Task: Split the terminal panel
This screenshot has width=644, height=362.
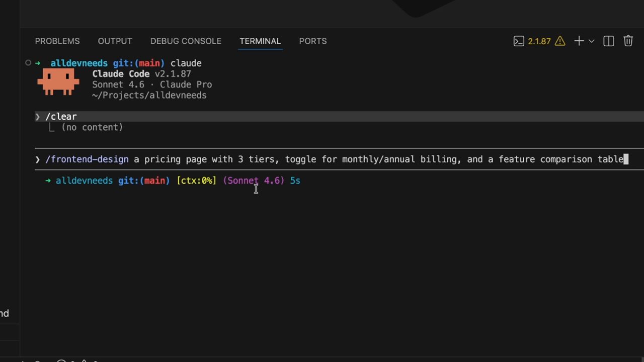Action: click(609, 41)
